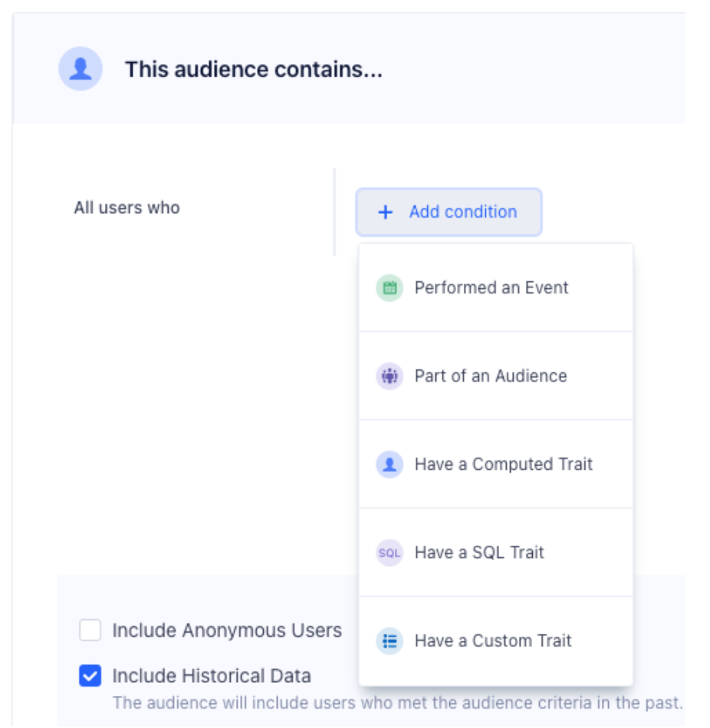This screenshot has height=728, width=710.
Task: Click 'This audience contains...' heading
Action: 254,69
